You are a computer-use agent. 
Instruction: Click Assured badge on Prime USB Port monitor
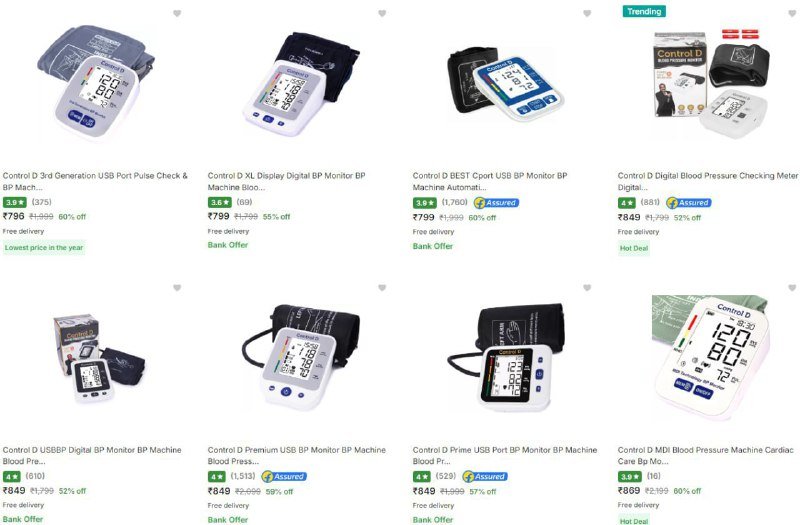coord(485,477)
